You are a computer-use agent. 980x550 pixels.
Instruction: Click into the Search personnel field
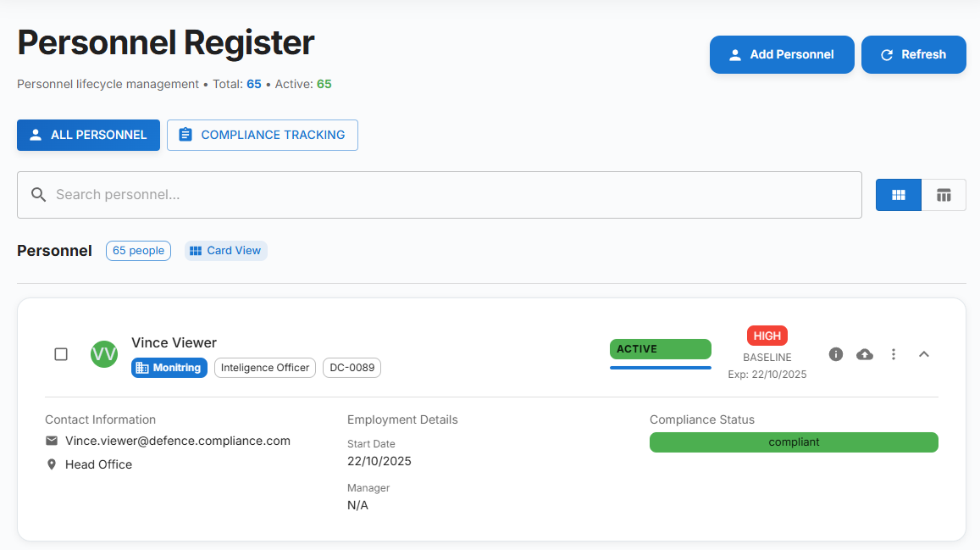coord(449,195)
